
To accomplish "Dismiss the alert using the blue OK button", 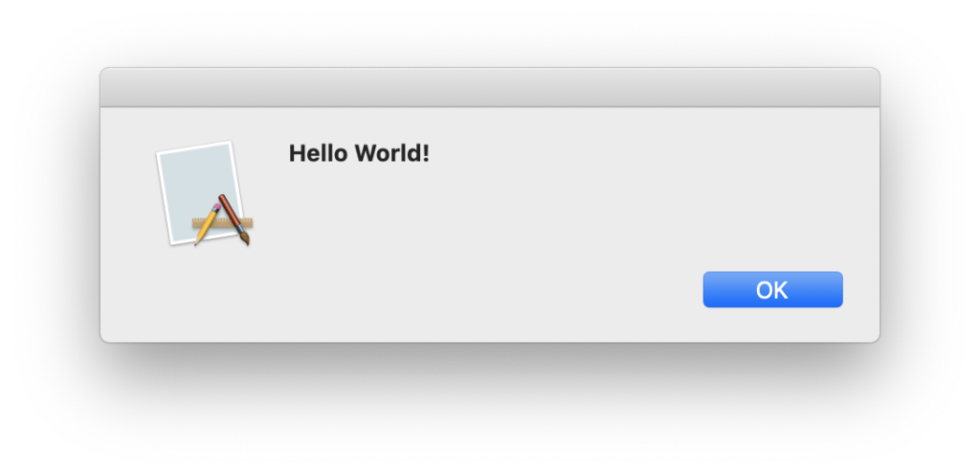I will (772, 289).
